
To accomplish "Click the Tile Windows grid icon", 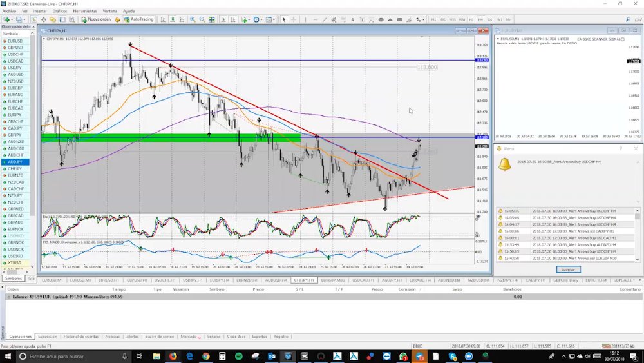I will (211, 19).
